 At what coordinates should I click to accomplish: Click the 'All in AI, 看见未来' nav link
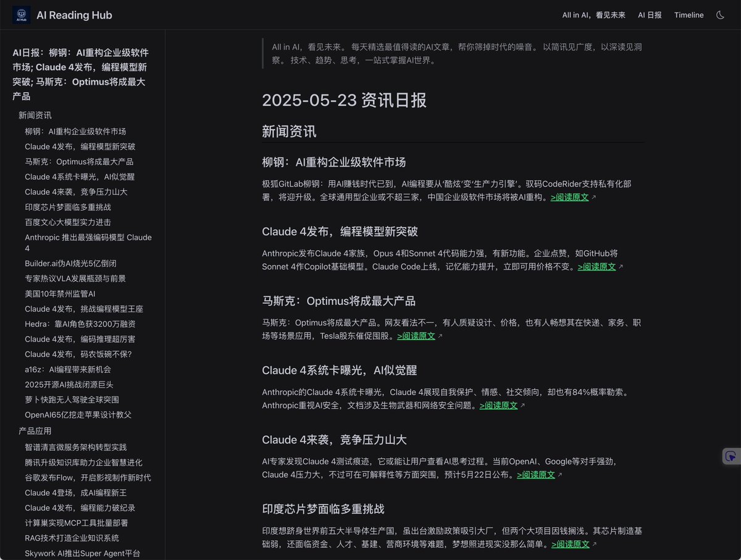coord(593,15)
